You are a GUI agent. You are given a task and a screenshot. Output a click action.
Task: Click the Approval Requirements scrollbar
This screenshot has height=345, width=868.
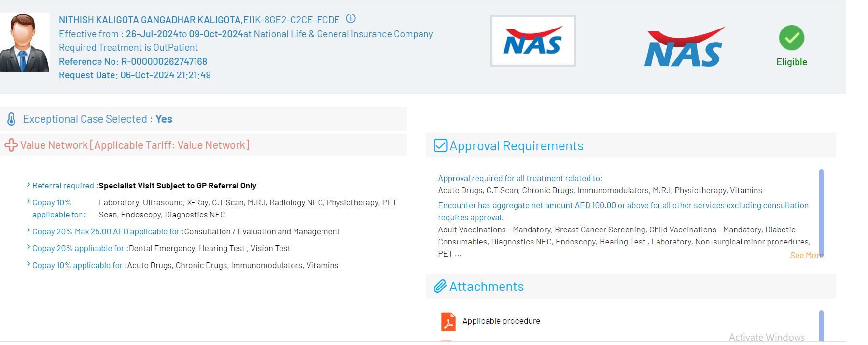tap(821, 213)
